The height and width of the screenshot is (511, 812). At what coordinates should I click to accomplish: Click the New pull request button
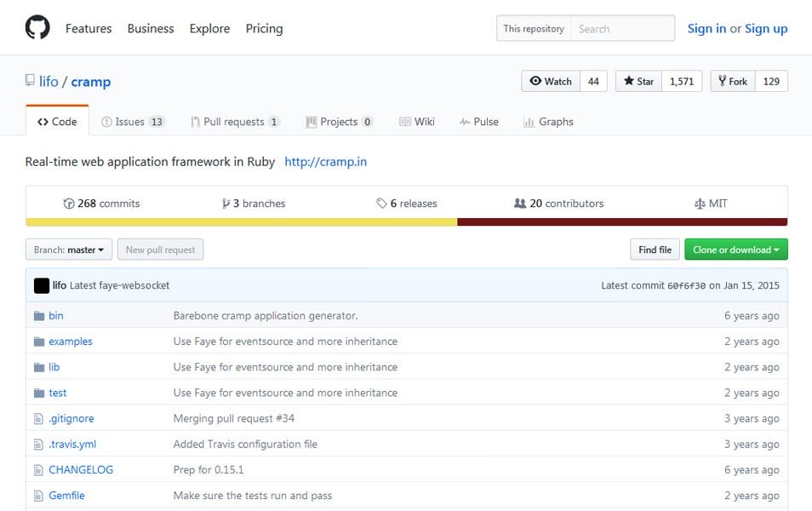[x=161, y=250]
